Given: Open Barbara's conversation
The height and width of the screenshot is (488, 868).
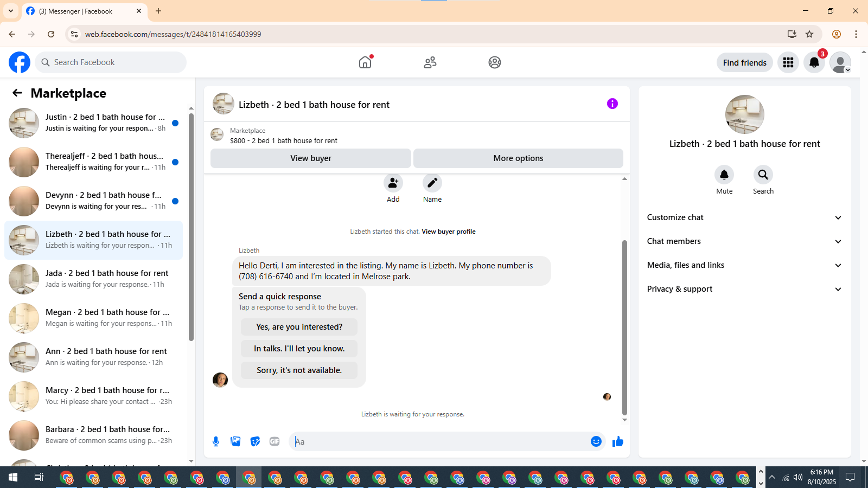Looking at the screenshot, I should (x=94, y=435).
